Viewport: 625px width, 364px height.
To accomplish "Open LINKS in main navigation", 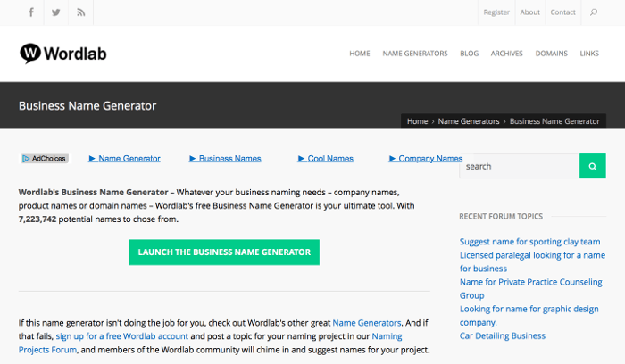I will pos(589,54).
